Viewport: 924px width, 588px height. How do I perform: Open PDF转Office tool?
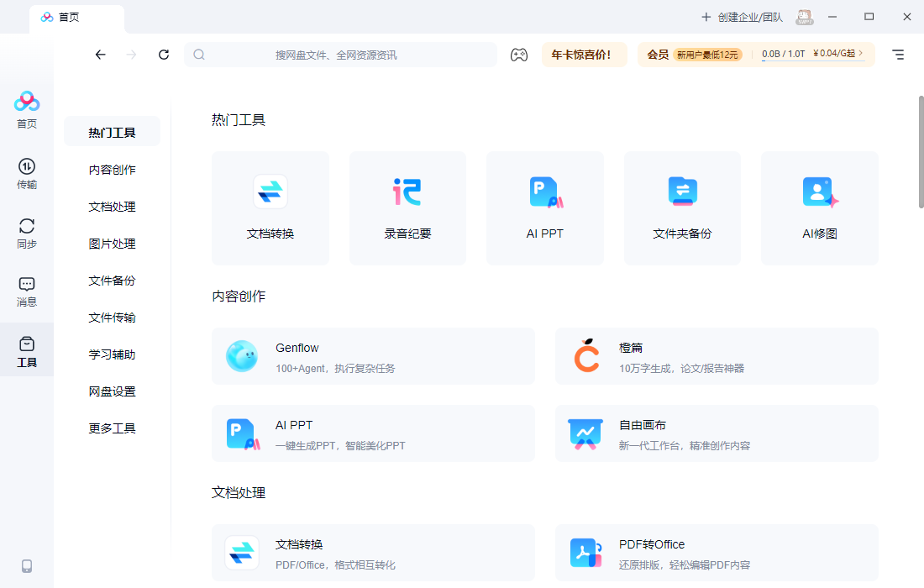click(717, 553)
